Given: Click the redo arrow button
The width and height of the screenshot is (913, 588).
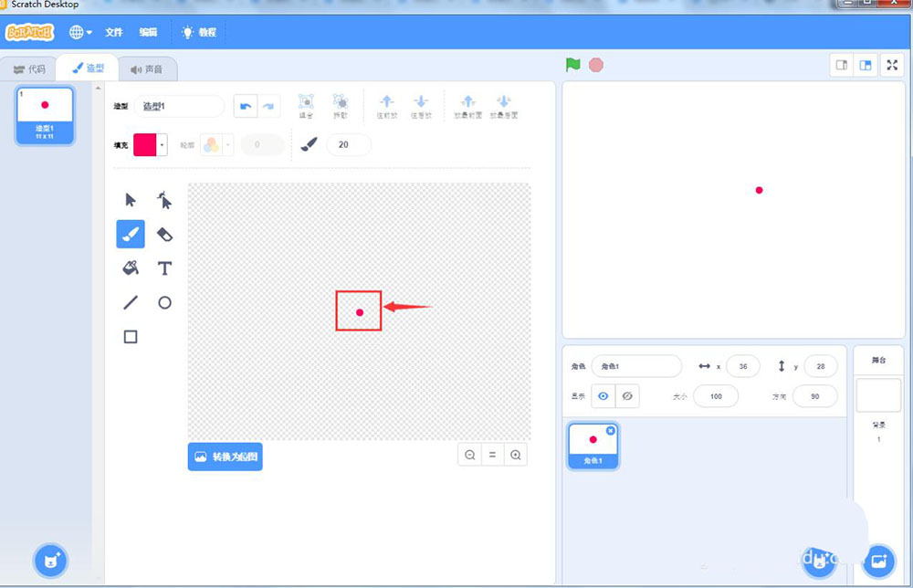Looking at the screenshot, I should point(268,106).
